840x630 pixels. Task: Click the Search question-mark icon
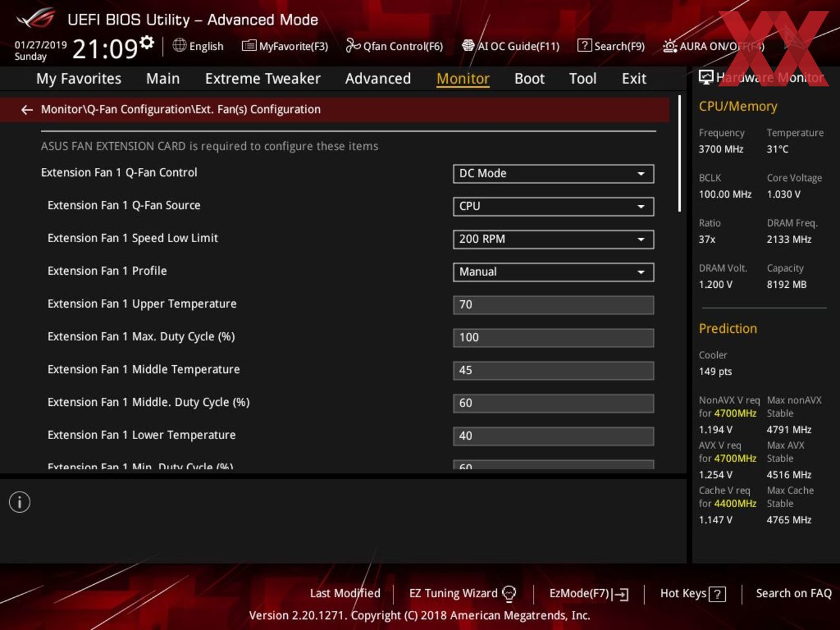[x=584, y=45]
